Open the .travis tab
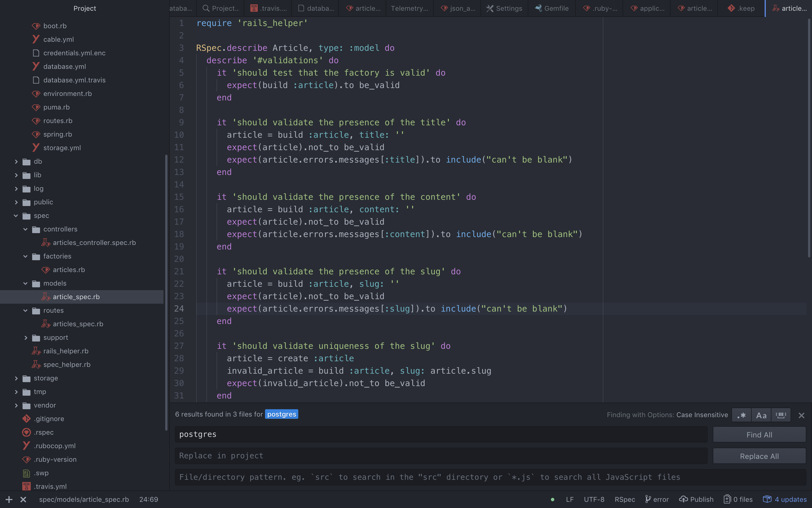This screenshot has height=508, width=812. click(268, 8)
